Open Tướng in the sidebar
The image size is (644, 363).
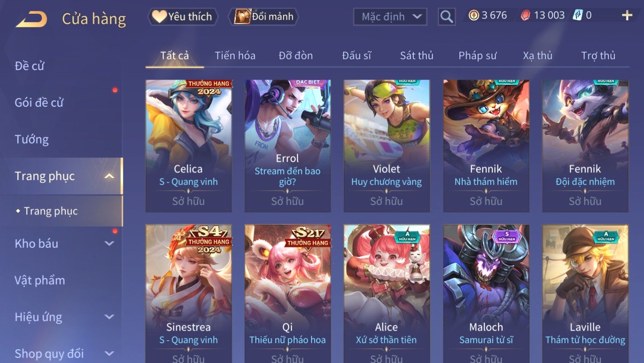pyautogui.click(x=32, y=139)
